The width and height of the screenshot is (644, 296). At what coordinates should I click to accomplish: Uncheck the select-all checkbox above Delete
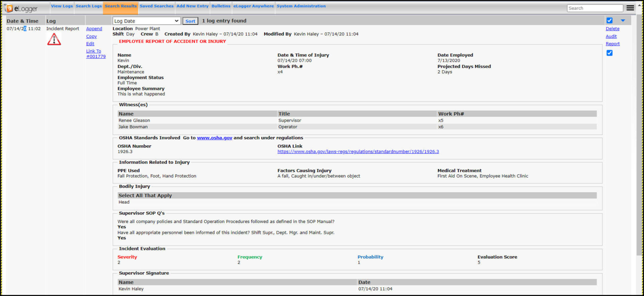[x=609, y=20]
